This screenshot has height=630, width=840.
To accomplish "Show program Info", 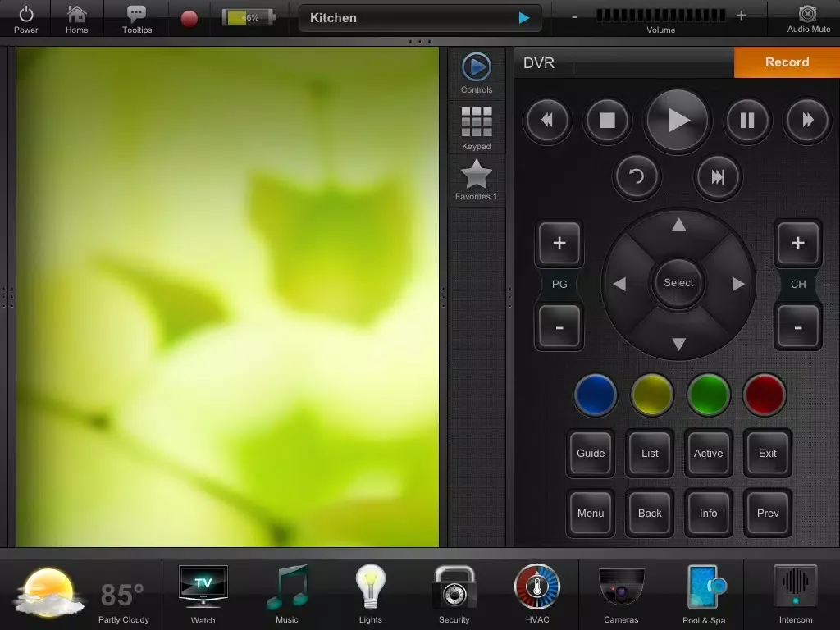I will click(708, 514).
